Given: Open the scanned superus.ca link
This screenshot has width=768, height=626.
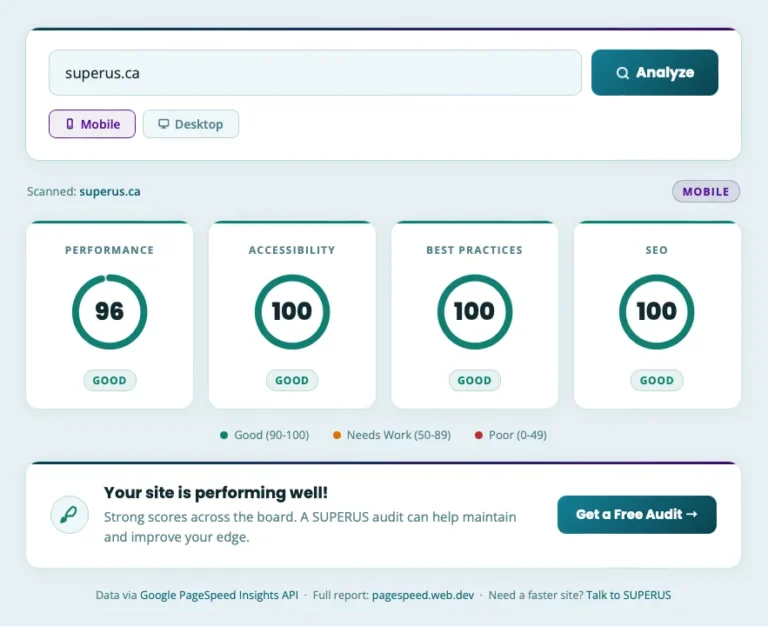Looking at the screenshot, I should [110, 192].
